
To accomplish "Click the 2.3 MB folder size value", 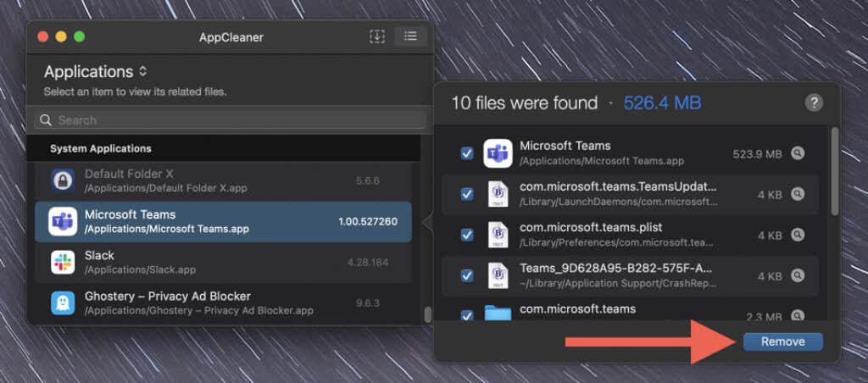I will (x=764, y=317).
